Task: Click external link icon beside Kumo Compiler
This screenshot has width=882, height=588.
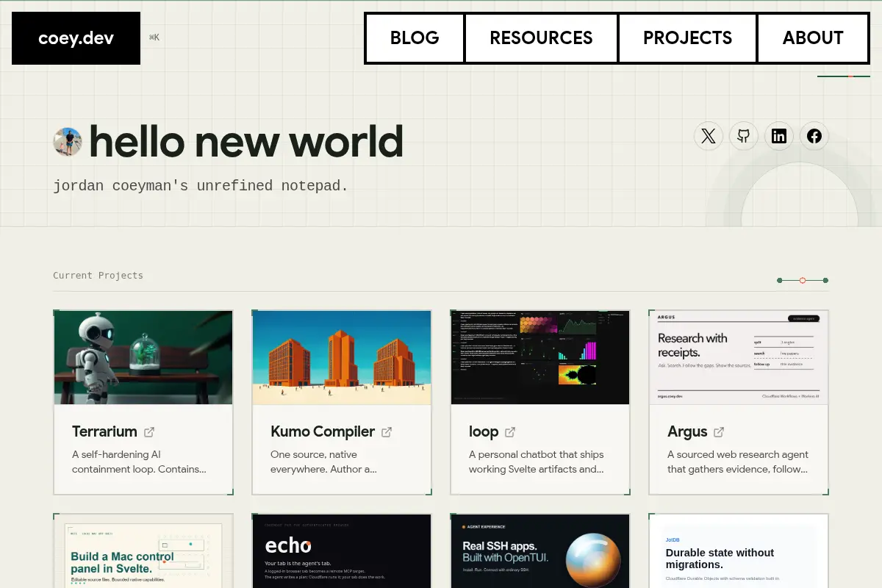Action: click(x=387, y=432)
